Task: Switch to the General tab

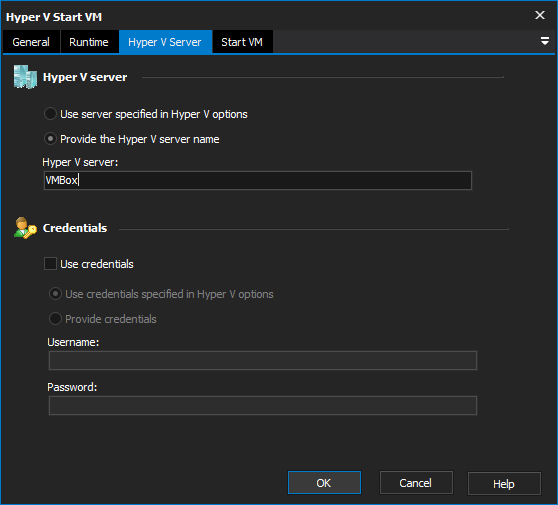Action: tap(31, 42)
